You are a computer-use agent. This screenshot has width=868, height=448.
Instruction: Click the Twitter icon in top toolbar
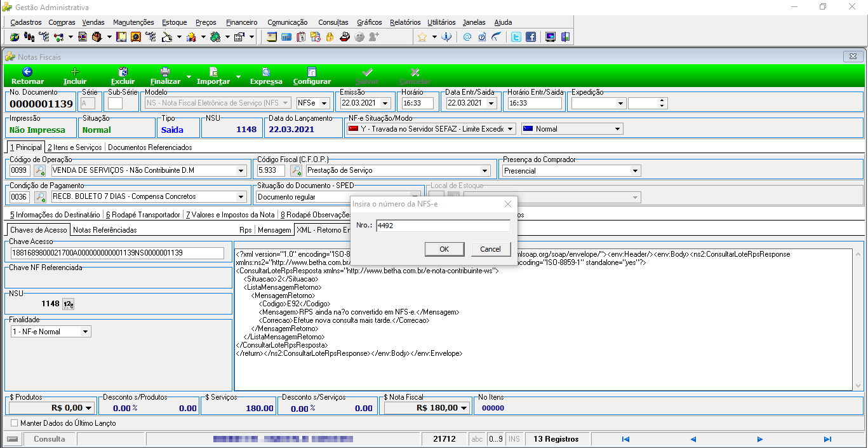516,37
